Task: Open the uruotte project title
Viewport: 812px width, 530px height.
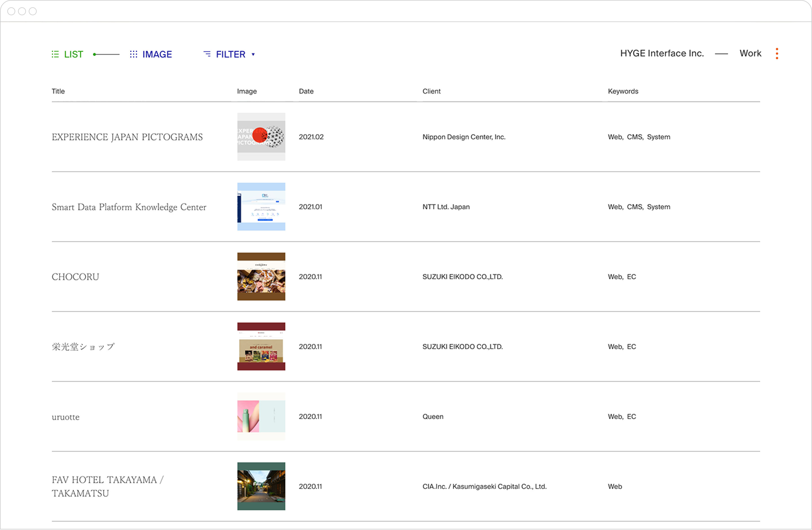Action: click(x=65, y=417)
